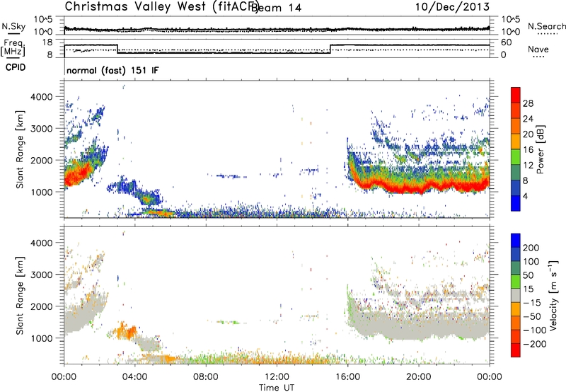This screenshot has width=566, height=392.
Task: Click the '10^5' label on the left noise axis
Action: click(43, 19)
